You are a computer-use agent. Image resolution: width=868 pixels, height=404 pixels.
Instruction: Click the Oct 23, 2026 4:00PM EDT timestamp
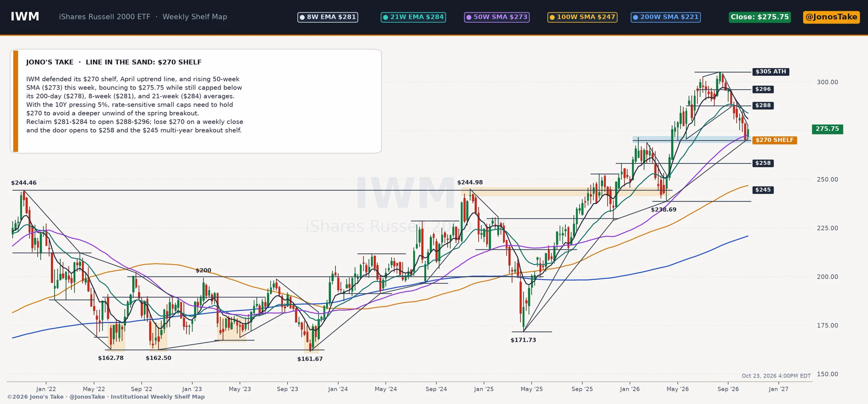(x=776, y=376)
